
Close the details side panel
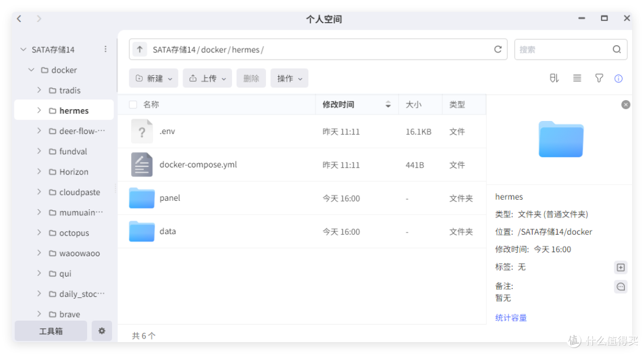click(x=626, y=105)
